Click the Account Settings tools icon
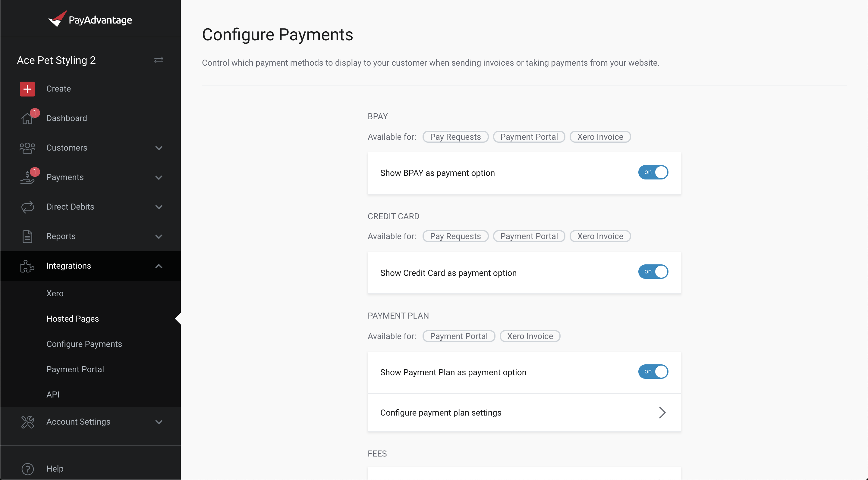Image resolution: width=868 pixels, height=480 pixels. coord(28,422)
